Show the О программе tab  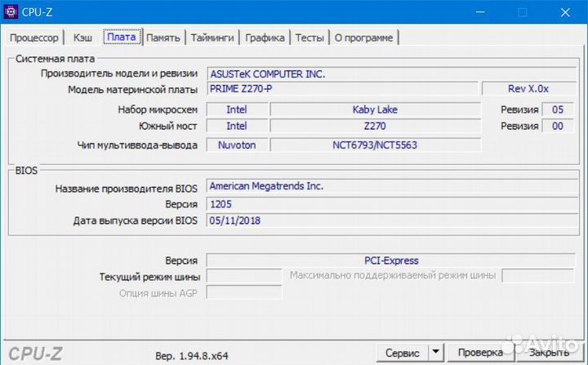point(364,38)
